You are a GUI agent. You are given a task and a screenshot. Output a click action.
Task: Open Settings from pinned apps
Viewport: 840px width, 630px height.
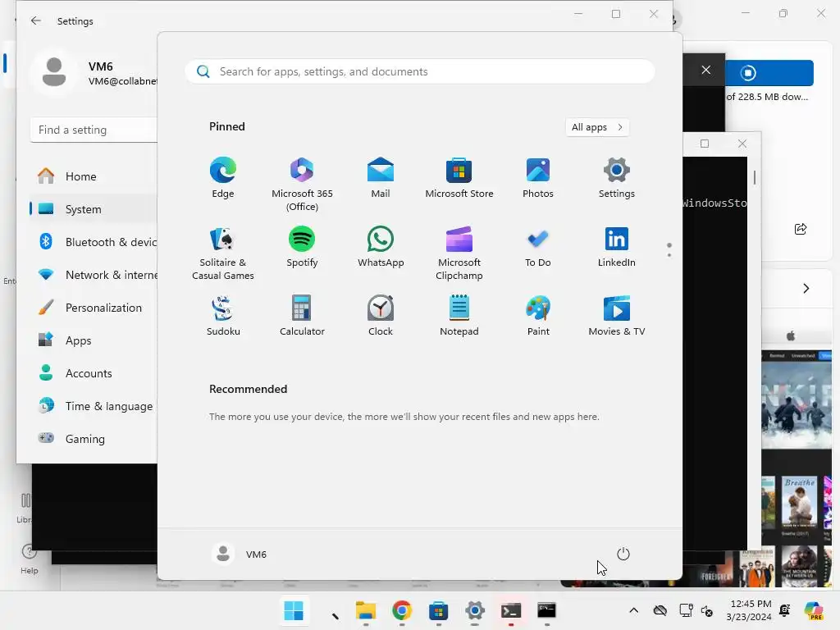click(617, 178)
